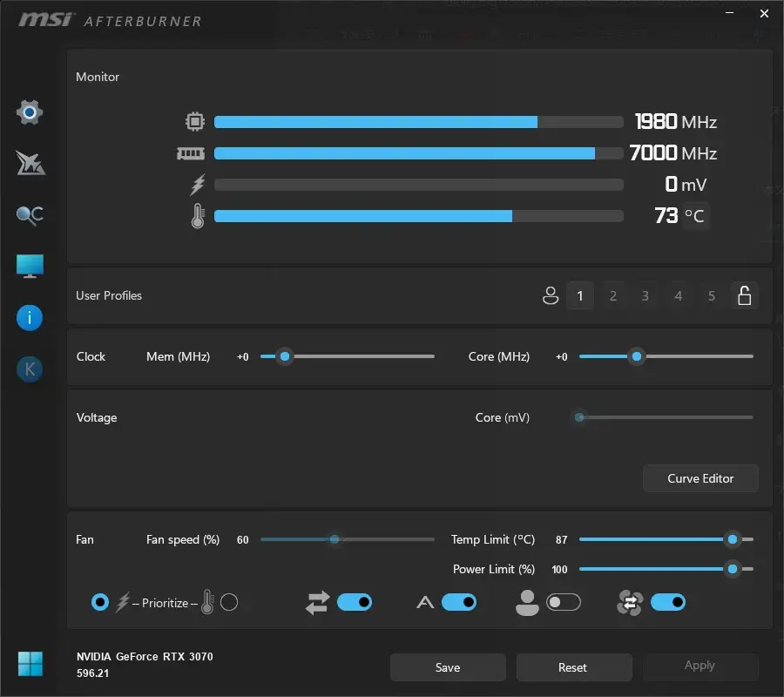Select user profile 1

coord(580,295)
